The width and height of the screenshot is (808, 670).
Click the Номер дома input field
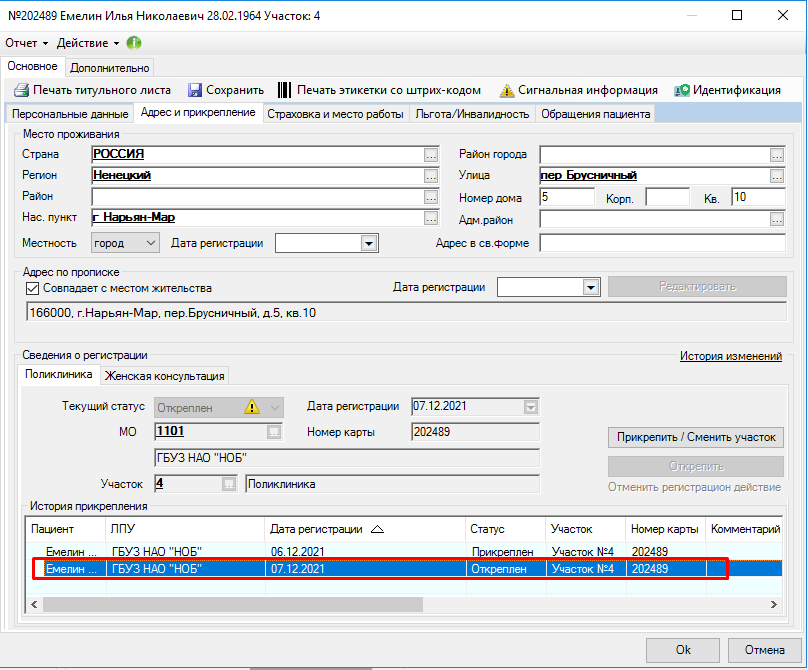click(x=566, y=198)
